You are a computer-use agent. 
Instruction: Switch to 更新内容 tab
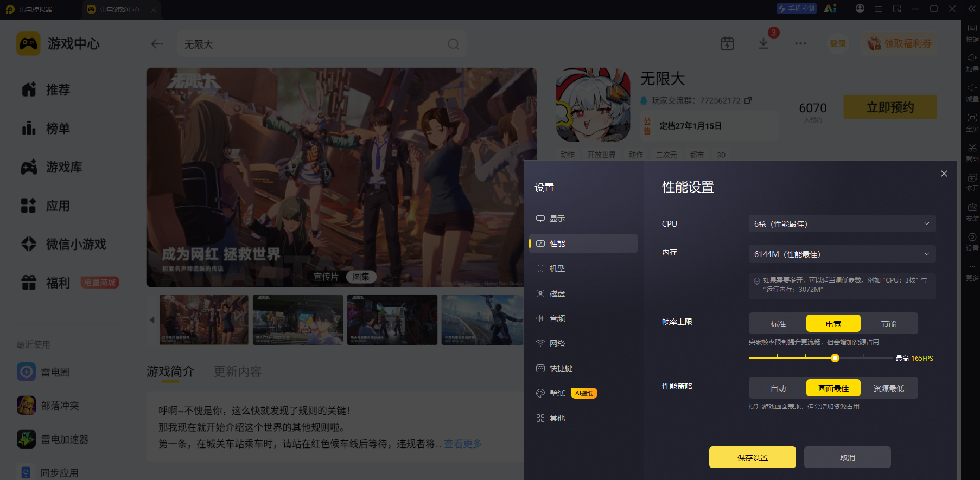pos(238,372)
